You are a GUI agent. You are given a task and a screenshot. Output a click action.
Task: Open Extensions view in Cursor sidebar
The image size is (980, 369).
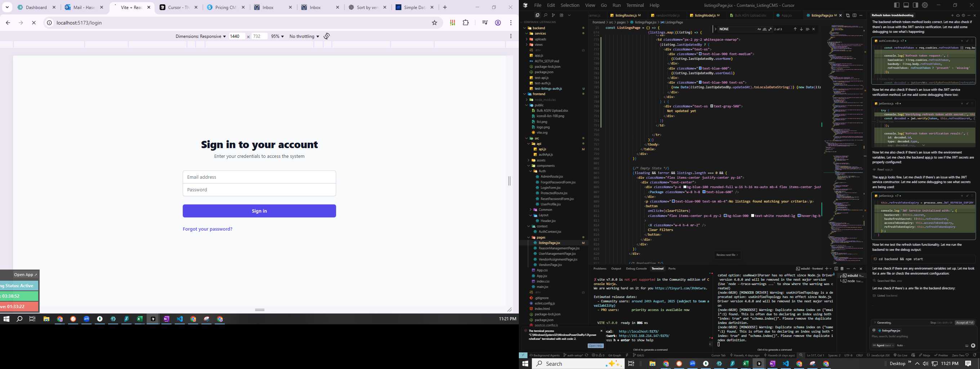click(561, 15)
